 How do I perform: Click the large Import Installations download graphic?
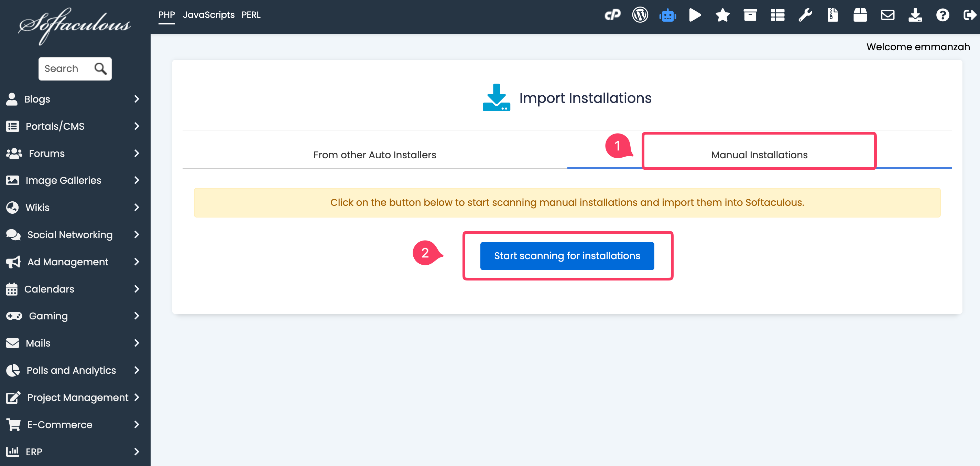[497, 97]
